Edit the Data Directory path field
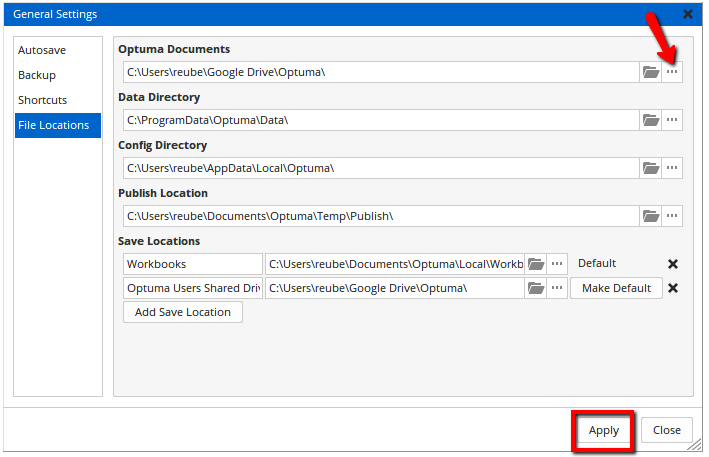Screen dimensions: 709x457 coord(381,120)
